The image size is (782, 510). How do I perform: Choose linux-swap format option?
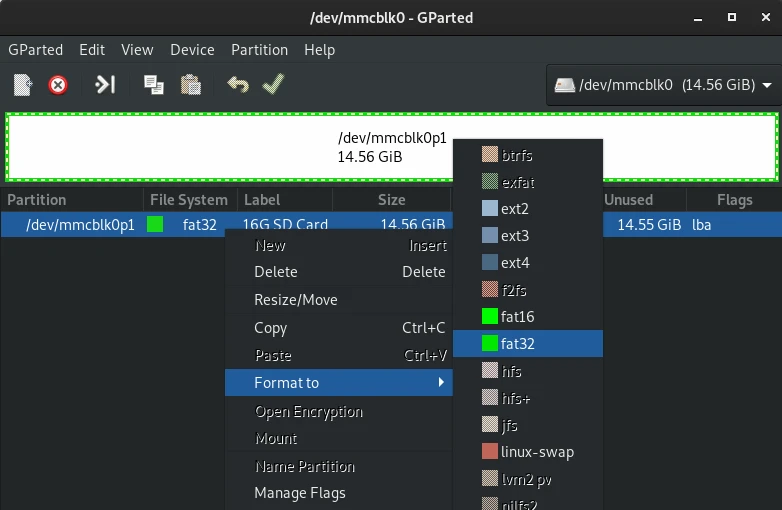pyautogui.click(x=528, y=452)
